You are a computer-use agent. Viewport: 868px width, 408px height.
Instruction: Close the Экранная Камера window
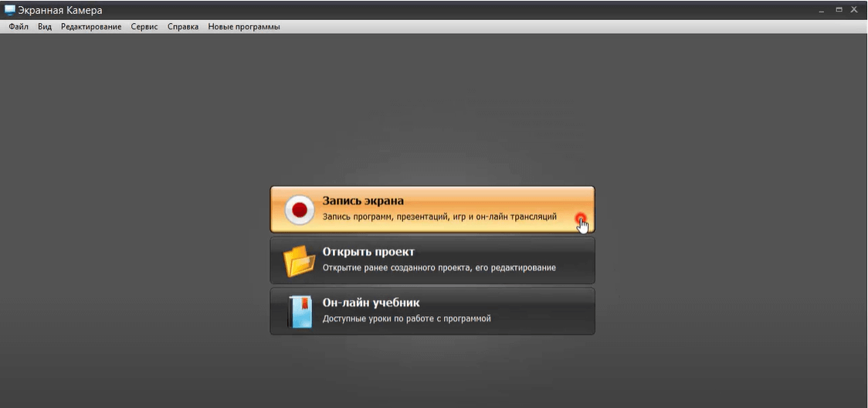click(854, 9)
